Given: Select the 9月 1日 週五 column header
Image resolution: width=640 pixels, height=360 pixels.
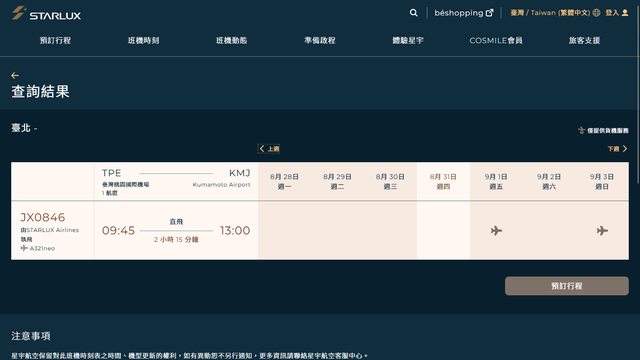Looking at the screenshot, I should coord(496,181).
